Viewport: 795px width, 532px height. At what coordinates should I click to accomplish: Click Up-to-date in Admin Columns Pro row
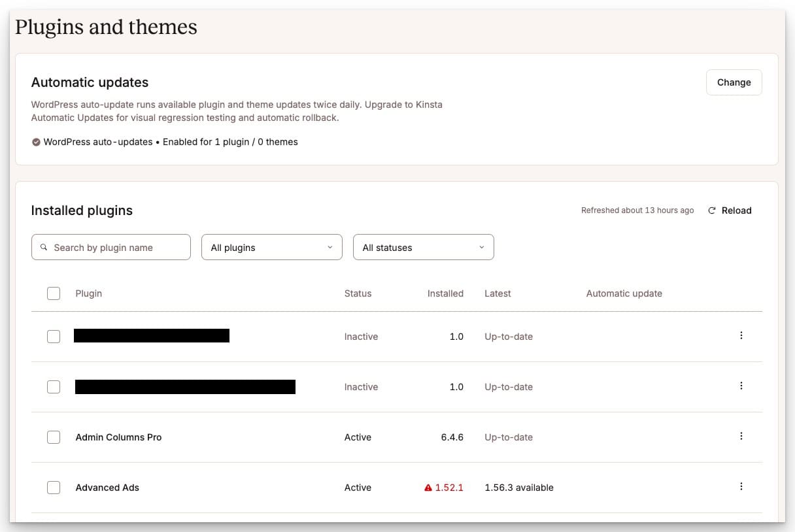click(x=509, y=437)
